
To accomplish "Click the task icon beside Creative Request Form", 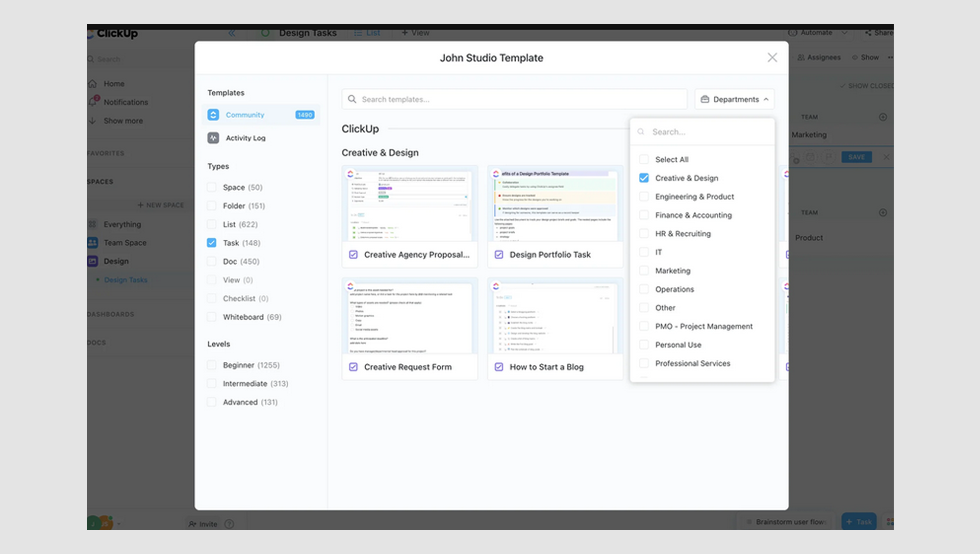I will (353, 367).
